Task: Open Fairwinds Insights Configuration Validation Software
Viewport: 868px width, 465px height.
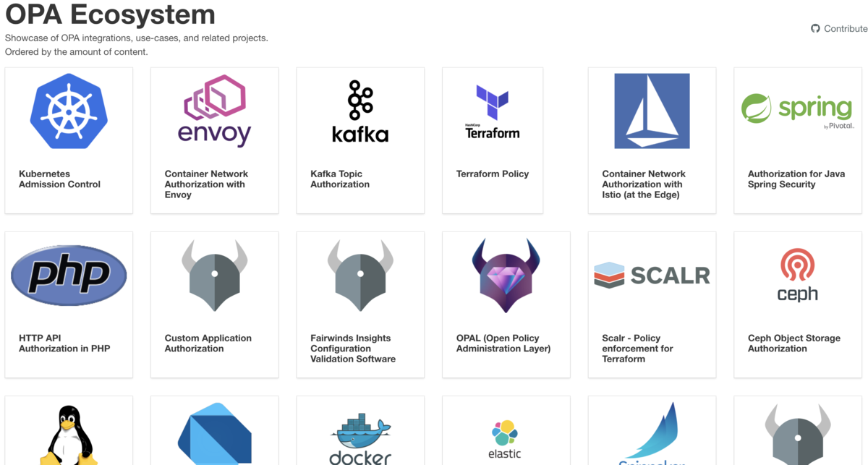Action: (353, 349)
